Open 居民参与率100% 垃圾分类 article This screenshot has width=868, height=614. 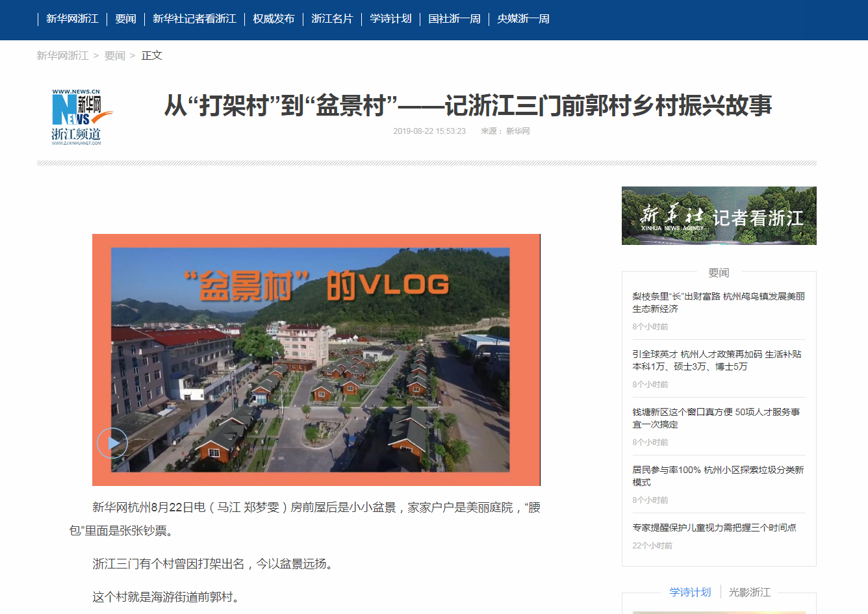pos(719,476)
